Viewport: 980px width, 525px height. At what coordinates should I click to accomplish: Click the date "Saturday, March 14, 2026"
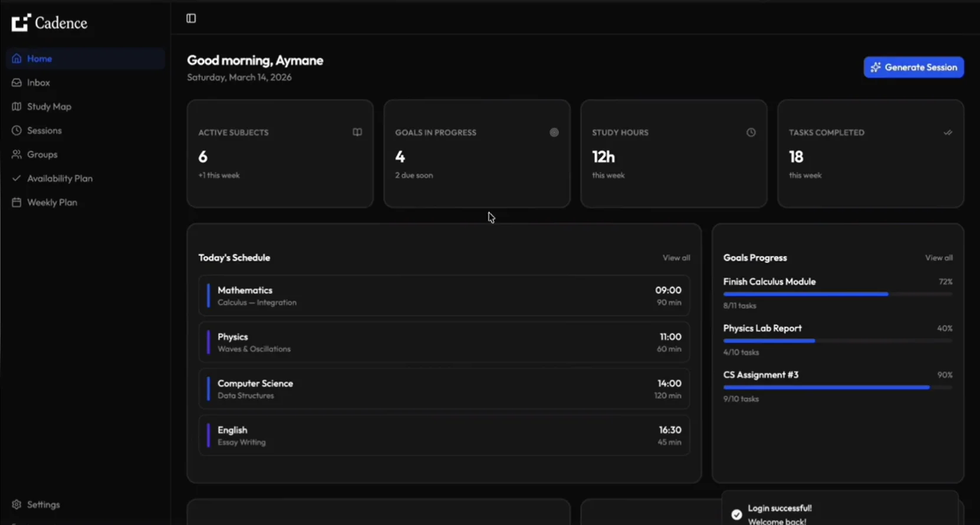(239, 77)
